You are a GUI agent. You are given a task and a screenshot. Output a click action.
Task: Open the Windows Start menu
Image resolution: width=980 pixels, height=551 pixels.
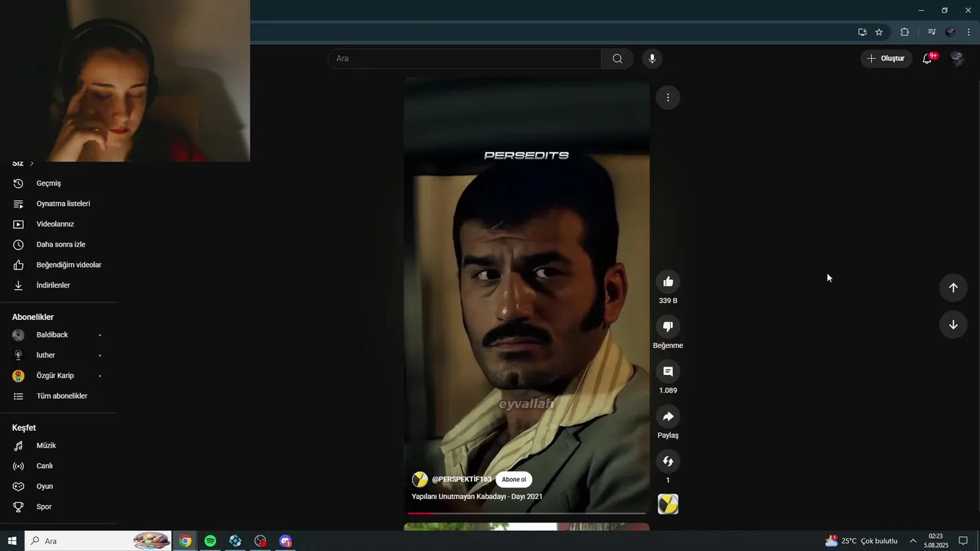12,541
